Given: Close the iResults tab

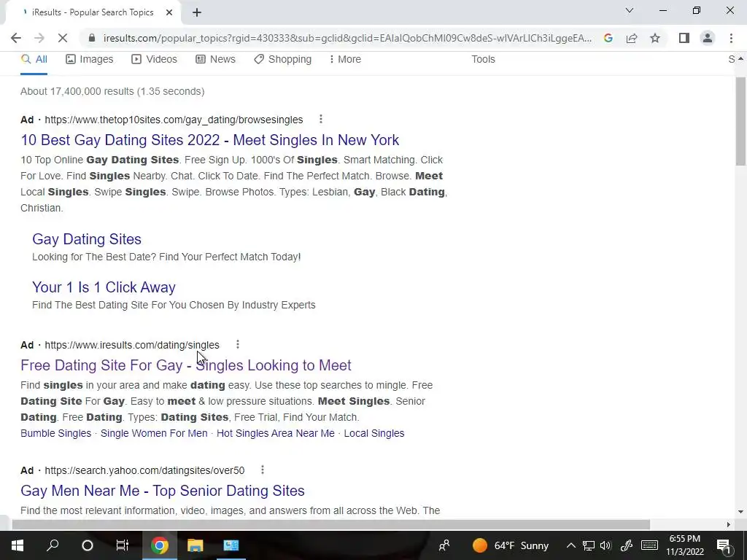Looking at the screenshot, I should [169, 12].
